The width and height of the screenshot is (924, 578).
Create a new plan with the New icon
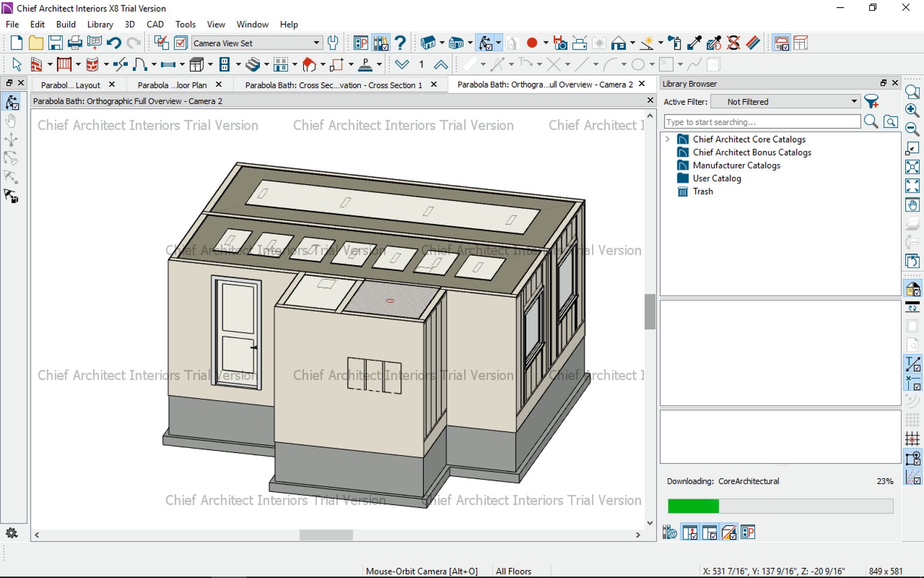click(x=16, y=42)
